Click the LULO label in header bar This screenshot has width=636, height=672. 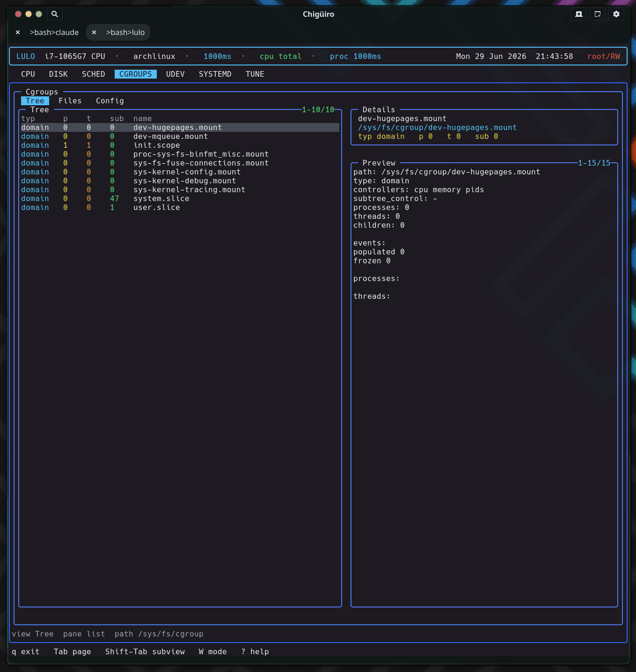(x=26, y=56)
